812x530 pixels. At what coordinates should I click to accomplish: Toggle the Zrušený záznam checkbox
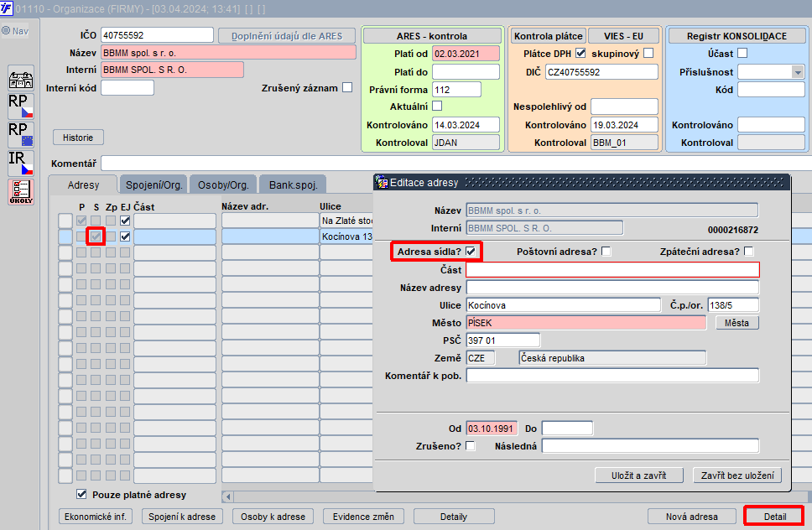pyautogui.click(x=347, y=87)
